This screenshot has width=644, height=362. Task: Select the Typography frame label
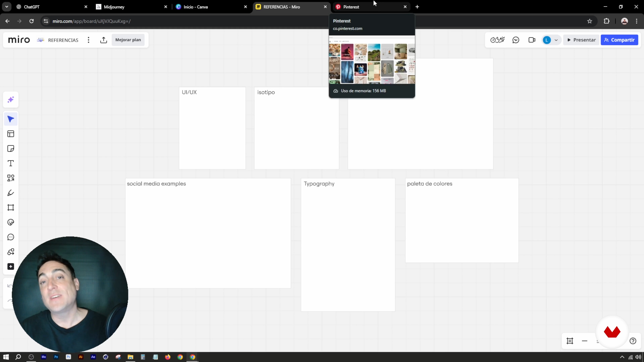[x=319, y=184]
